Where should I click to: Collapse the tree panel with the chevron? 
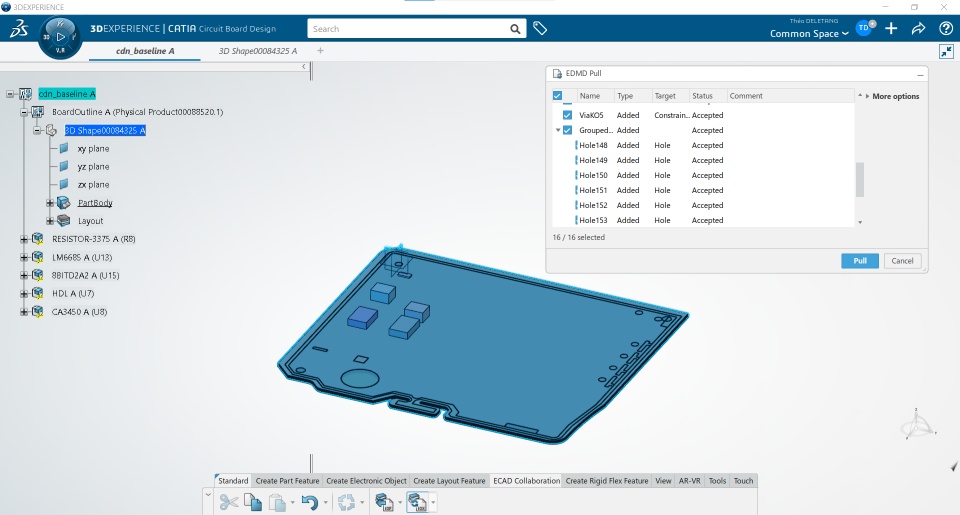[304, 66]
